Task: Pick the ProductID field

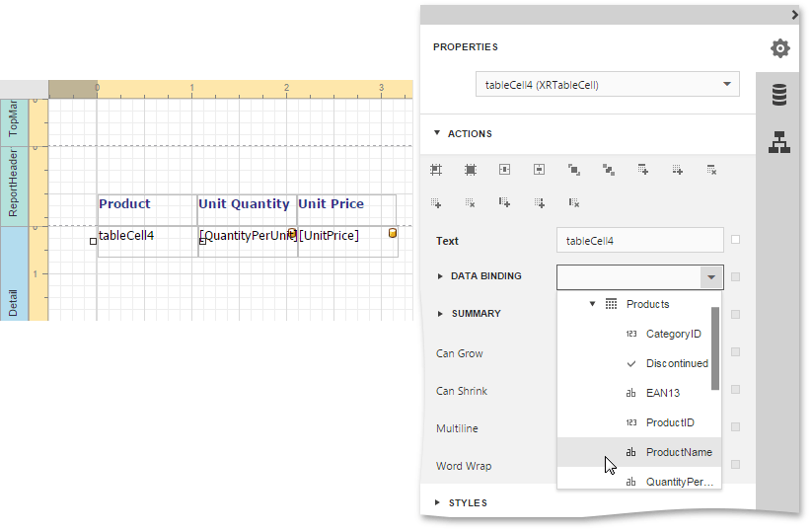Action: 639,422
